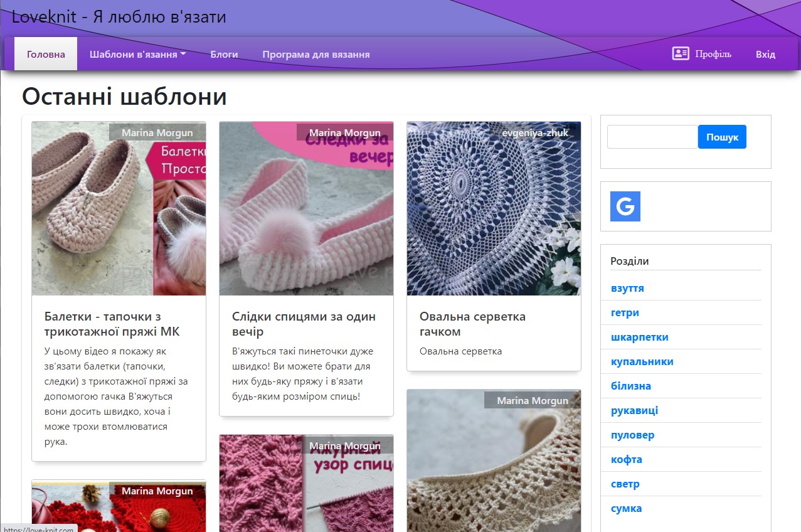Open the кофта section link
This screenshot has width=801, height=532.
[x=627, y=459]
